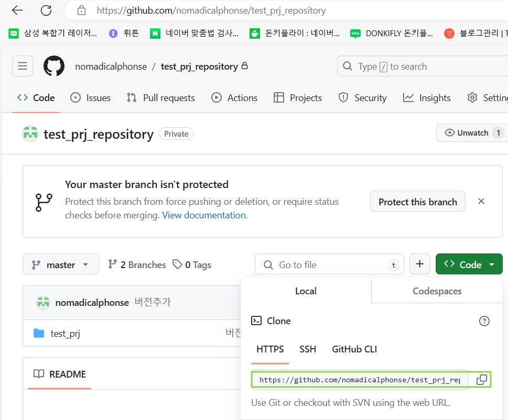Collapse the green Code dropdown
Screen dimensions: 508x420
(x=469, y=264)
